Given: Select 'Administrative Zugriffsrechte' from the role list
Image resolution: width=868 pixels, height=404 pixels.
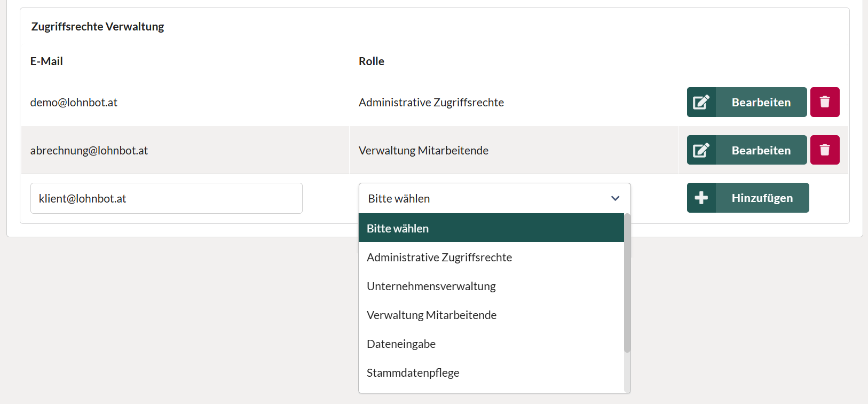Looking at the screenshot, I should 491,257.
